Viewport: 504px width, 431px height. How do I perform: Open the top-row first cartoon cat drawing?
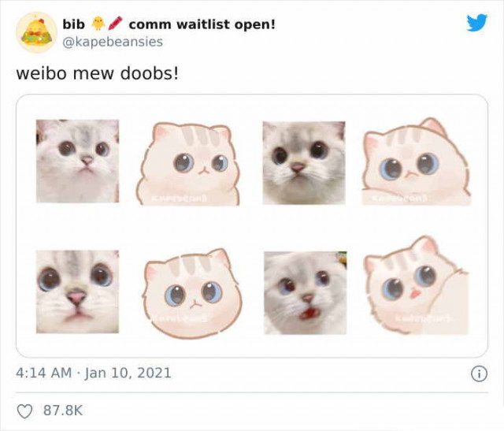point(187,164)
